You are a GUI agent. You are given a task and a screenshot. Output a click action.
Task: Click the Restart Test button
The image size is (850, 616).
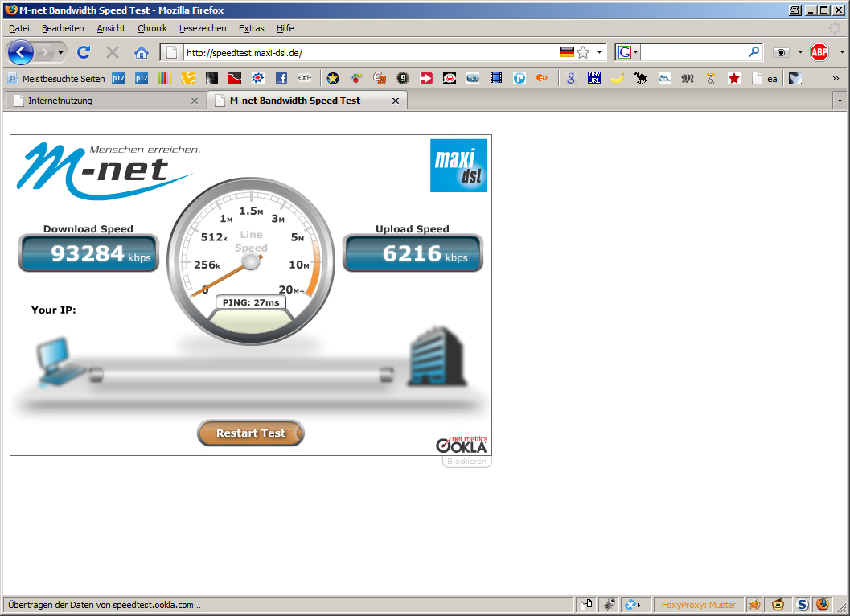pyautogui.click(x=250, y=433)
